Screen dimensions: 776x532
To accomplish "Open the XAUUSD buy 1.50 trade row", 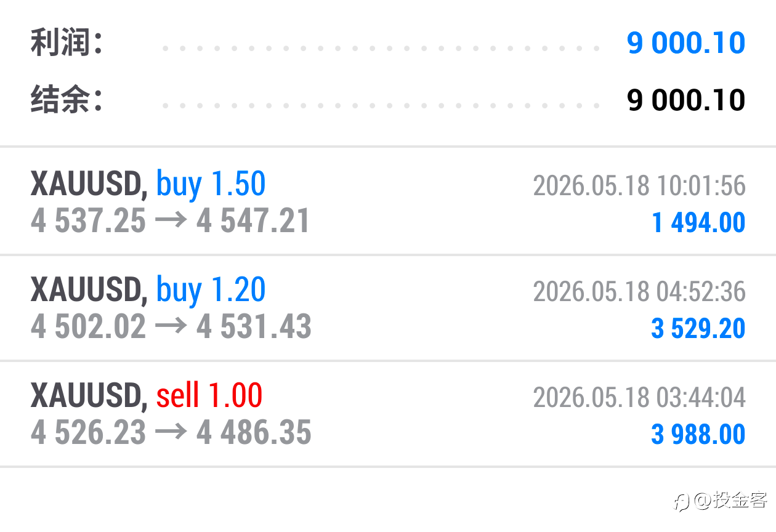I will [x=388, y=201].
